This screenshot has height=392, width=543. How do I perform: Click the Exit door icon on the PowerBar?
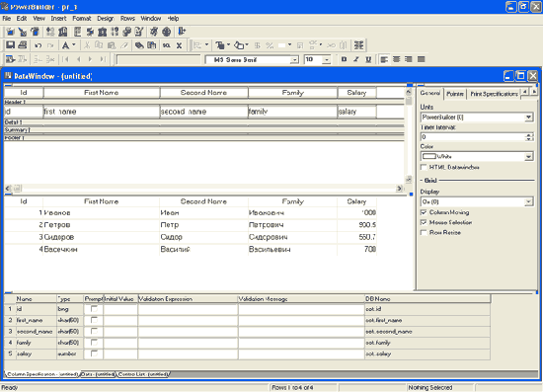[182, 32]
